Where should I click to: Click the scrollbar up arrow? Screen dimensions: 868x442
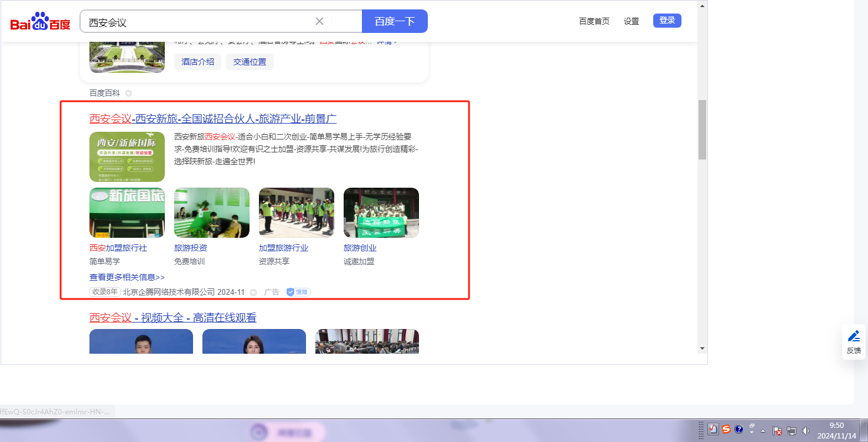tap(702, 6)
